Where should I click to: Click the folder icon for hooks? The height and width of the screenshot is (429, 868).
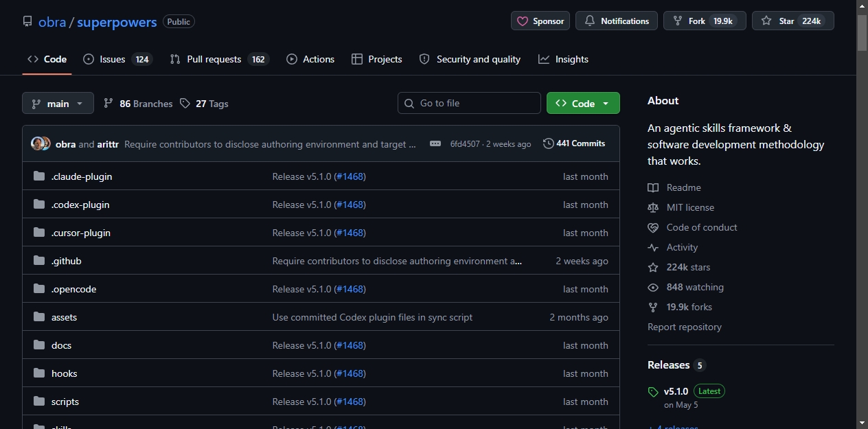[39, 373]
